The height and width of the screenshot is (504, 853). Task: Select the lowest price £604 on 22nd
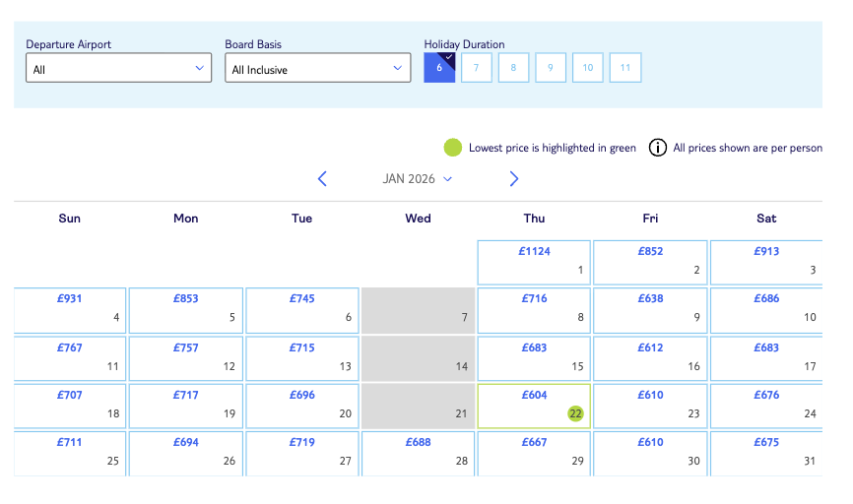(534, 405)
